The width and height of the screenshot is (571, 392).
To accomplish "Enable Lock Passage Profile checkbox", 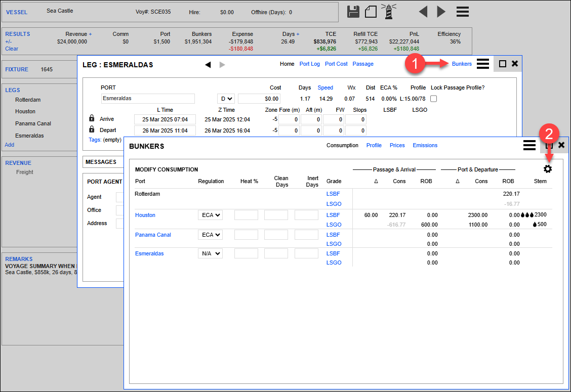I will click(433, 99).
